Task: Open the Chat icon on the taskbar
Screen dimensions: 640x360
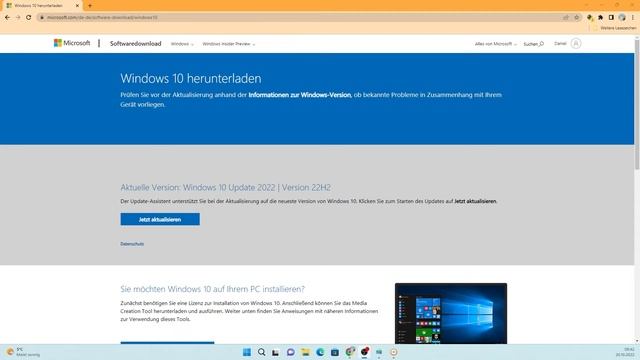Action: 291,352
